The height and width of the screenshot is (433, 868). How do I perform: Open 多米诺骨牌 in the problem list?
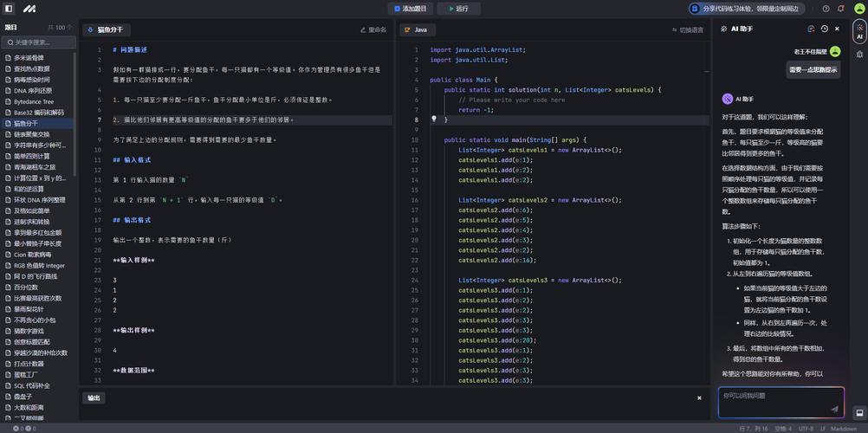(x=29, y=58)
